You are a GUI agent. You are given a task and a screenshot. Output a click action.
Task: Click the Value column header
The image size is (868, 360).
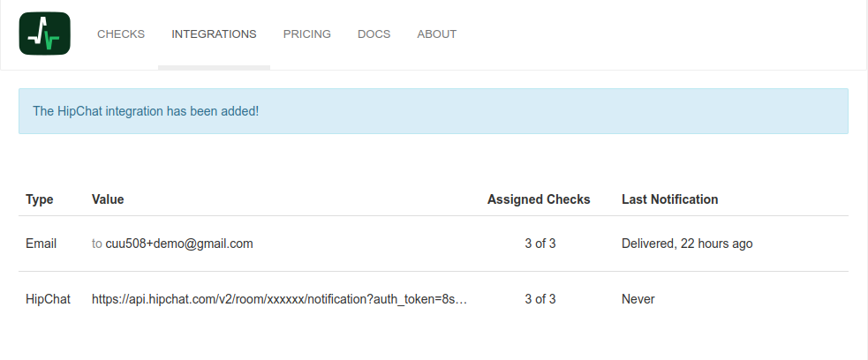pos(108,199)
